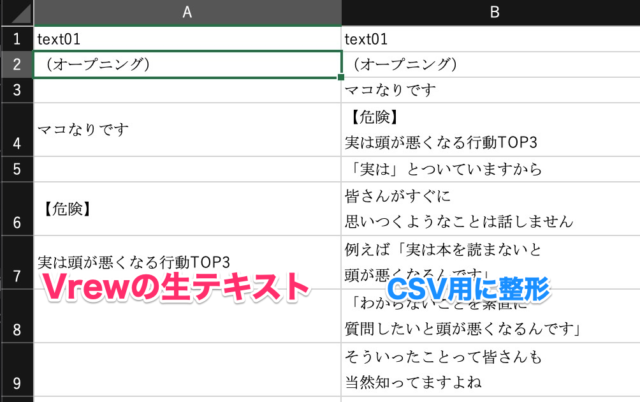Screen dimensions: 640x402
Task: Select cell B6 starting with 皆さんがすぐに
Action: [x=490, y=208]
